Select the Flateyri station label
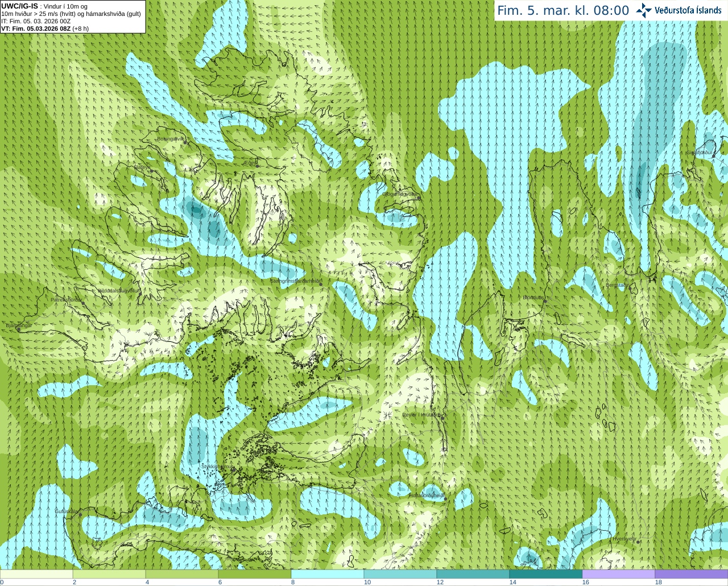This screenshot has width=728, height=586. pyautogui.click(x=142, y=167)
